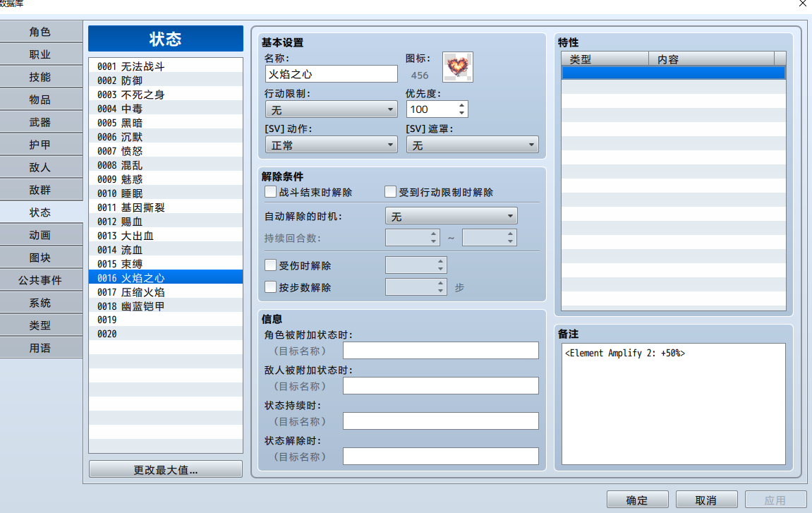This screenshot has height=513, width=812.
Task: Switch to the 护甲 tab
Action: pos(40,145)
